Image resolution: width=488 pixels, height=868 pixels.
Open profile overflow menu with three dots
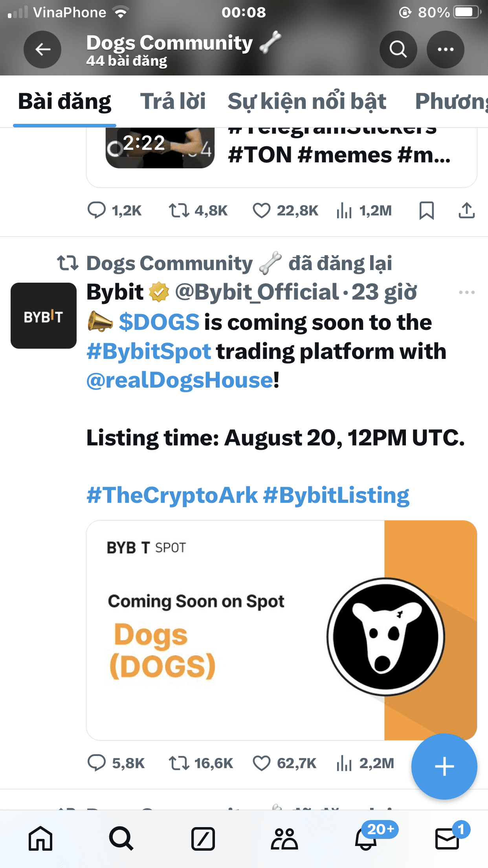pyautogui.click(x=446, y=49)
